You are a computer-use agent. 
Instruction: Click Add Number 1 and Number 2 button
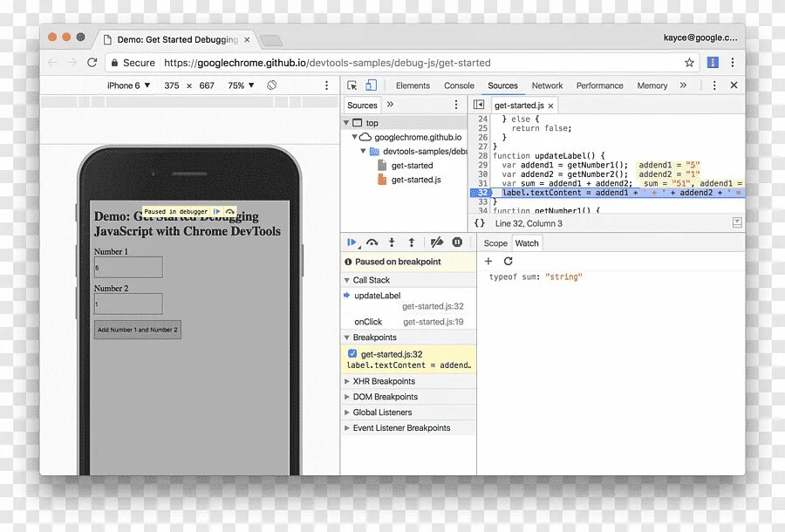click(x=138, y=330)
